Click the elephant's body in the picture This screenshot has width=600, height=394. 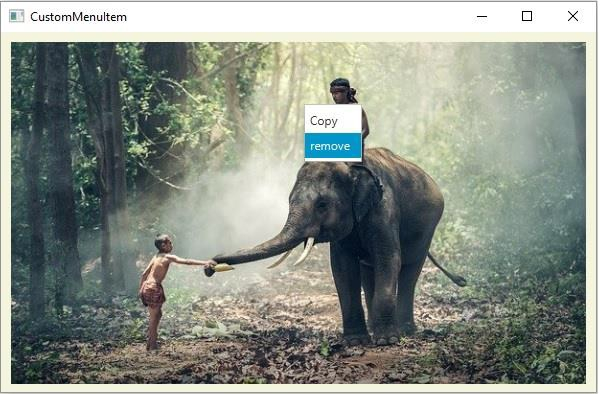pyautogui.click(x=398, y=207)
